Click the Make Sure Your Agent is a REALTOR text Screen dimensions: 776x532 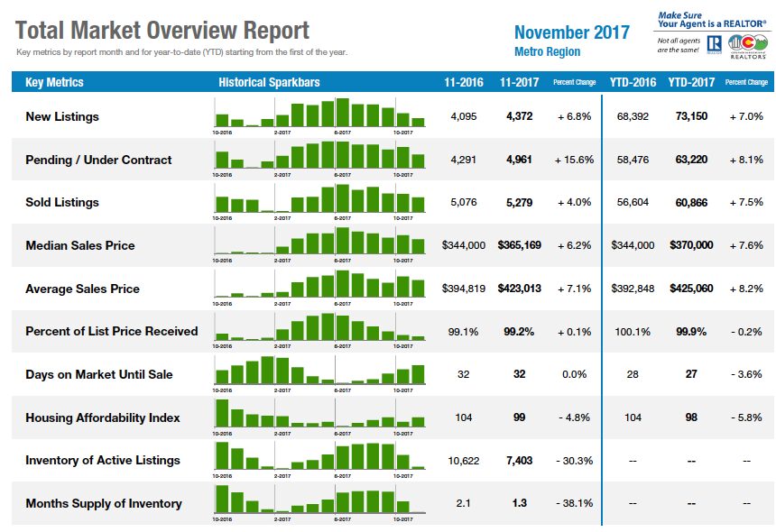(x=712, y=20)
